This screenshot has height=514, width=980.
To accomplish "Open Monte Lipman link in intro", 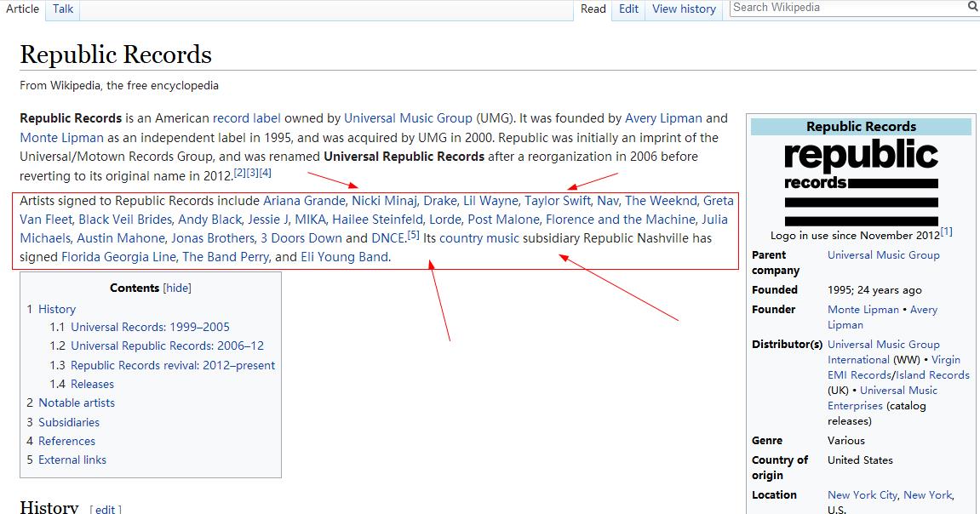I will (61, 137).
